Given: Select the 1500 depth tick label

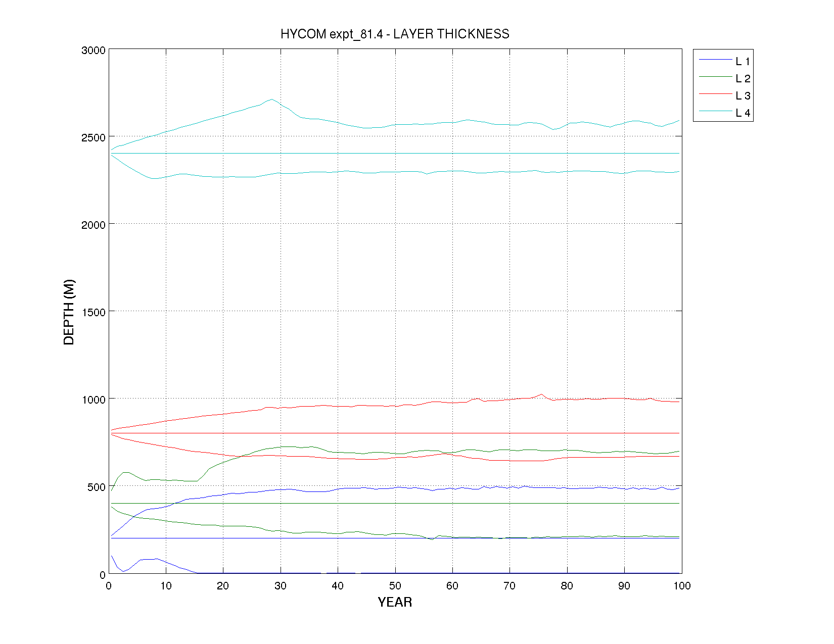Looking at the screenshot, I should [93, 312].
